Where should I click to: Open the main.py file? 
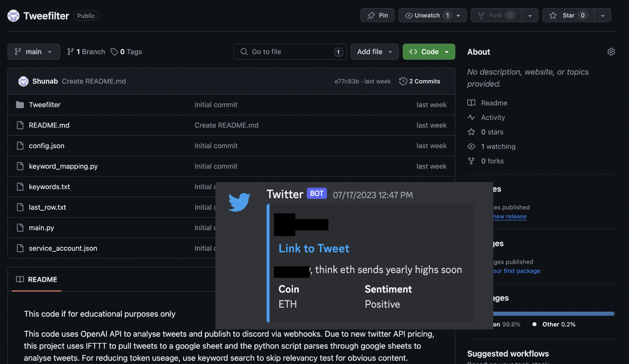(x=41, y=228)
